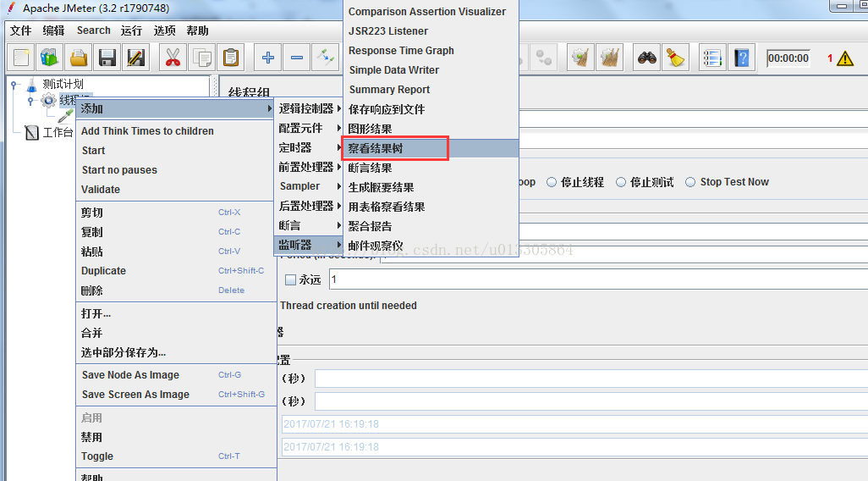
Task: Click the remote shutdown icon beside submenu
Action: [544, 58]
